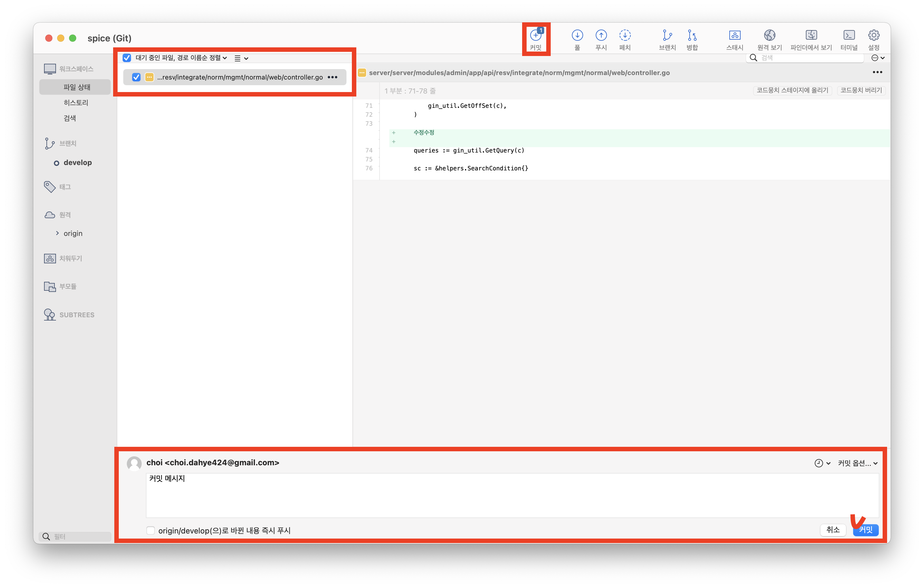924x588 pixels.
Task: Click the line sc := &helpers.SearchCondition{}
Action: point(471,168)
